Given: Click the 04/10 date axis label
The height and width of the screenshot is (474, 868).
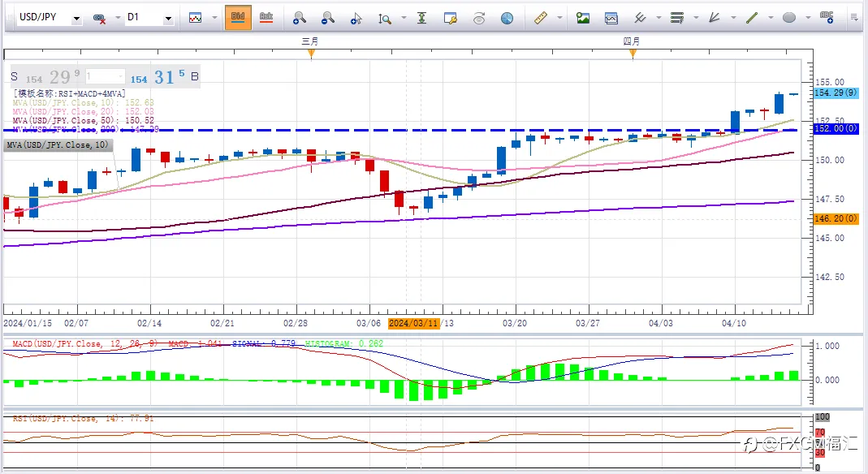Looking at the screenshot, I should 734,323.
